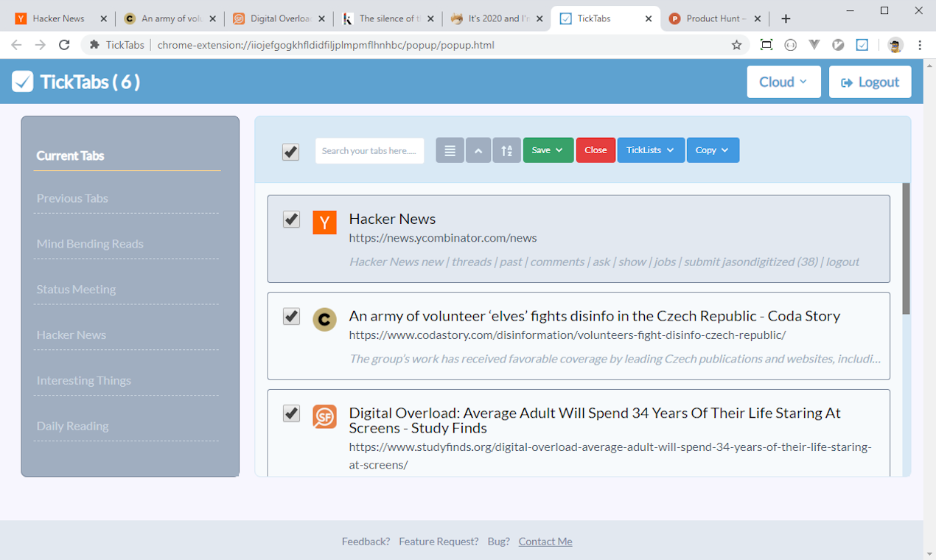Switch to the Product Hunt browser tab

click(715, 18)
